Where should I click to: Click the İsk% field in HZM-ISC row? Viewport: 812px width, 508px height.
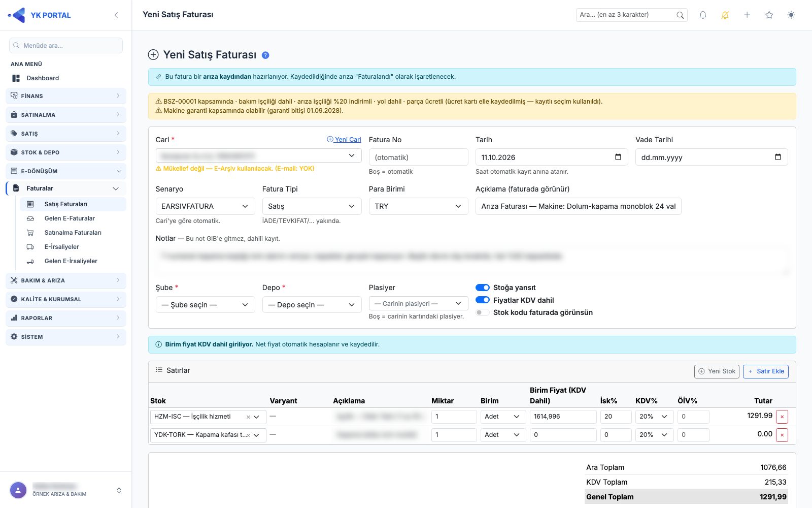tap(616, 417)
